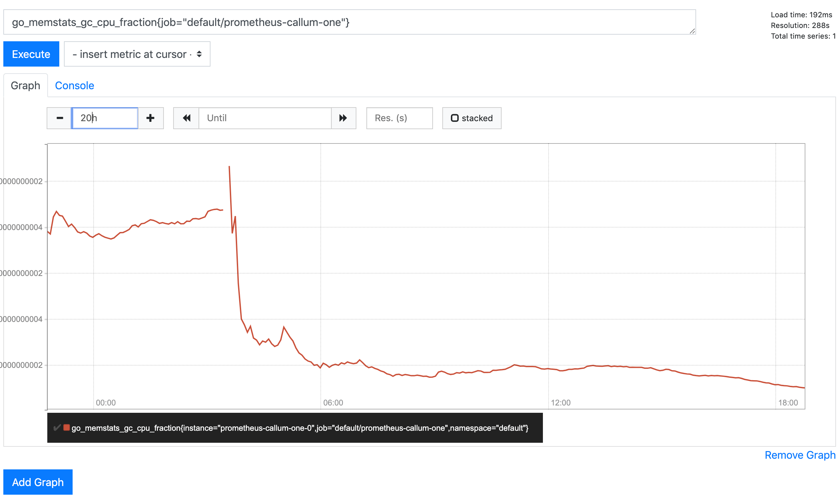Fast-forward the graph end time

343,118
